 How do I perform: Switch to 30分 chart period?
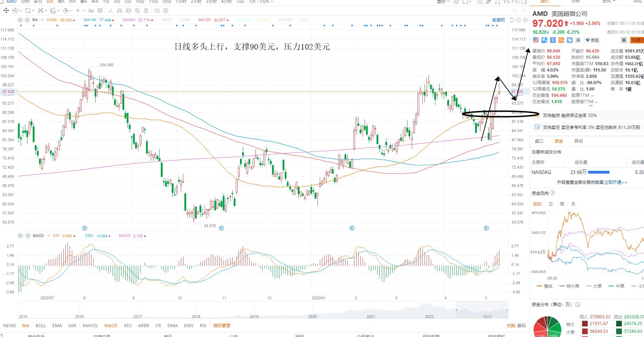[x=166, y=2]
